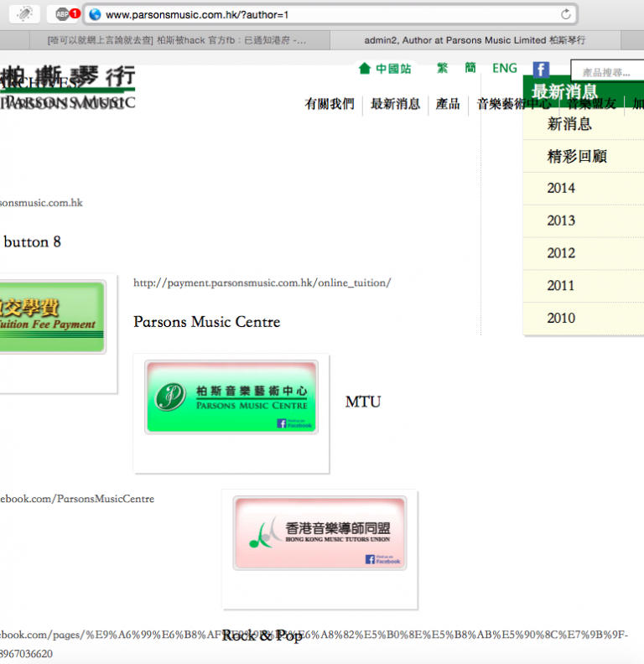Click the product search input field
This screenshot has width=644, height=664.
click(608, 72)
